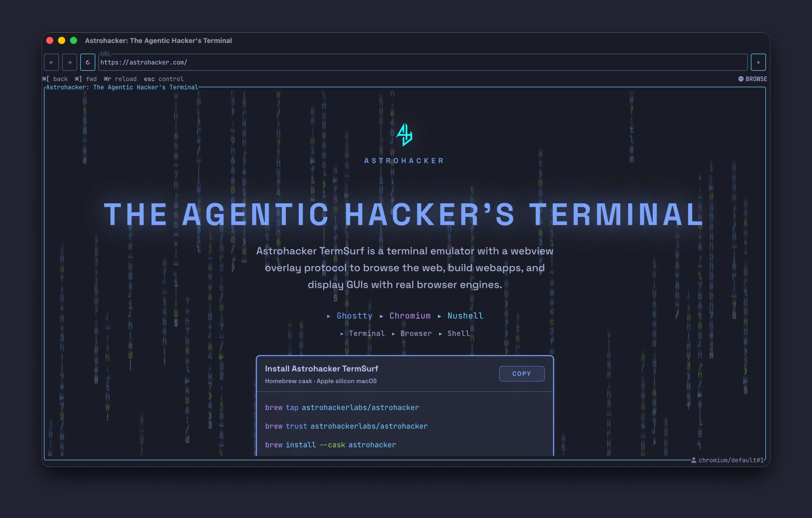
Task: Copy the install commands with COPY button
Action: [x=522, y=373]
